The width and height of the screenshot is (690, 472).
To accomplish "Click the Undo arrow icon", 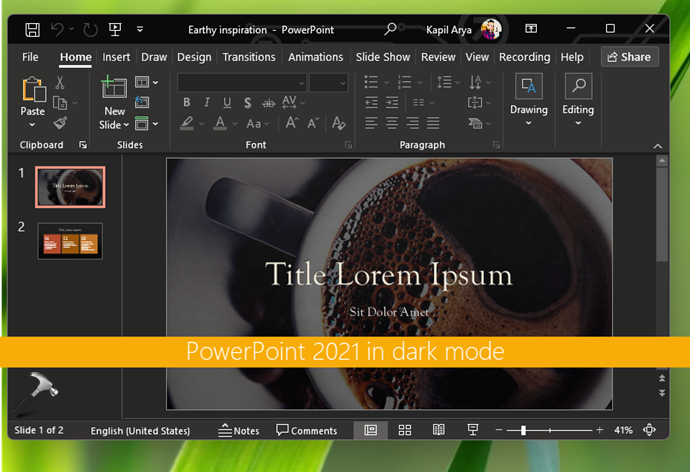I will tap(57, 29).
